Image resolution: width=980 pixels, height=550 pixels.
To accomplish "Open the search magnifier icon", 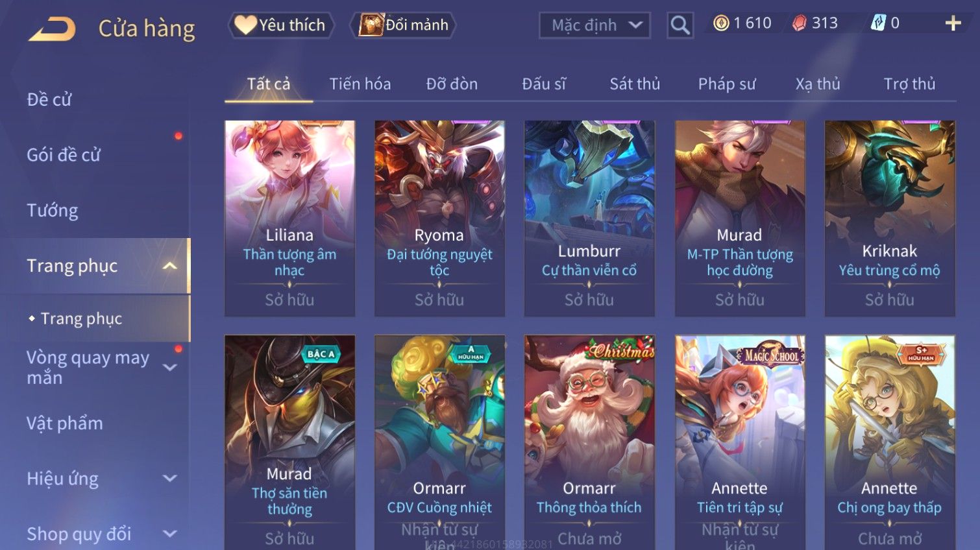I will coord(680,25).
